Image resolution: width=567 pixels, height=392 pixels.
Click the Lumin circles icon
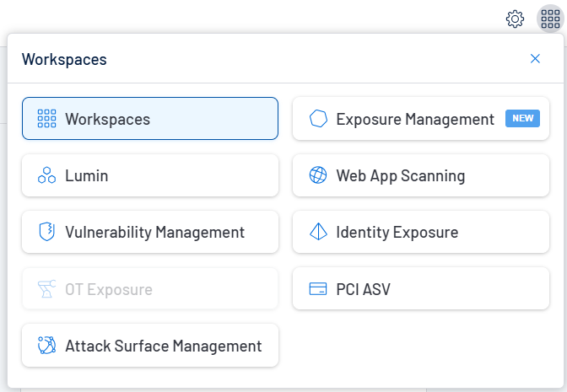coord(47,176)
